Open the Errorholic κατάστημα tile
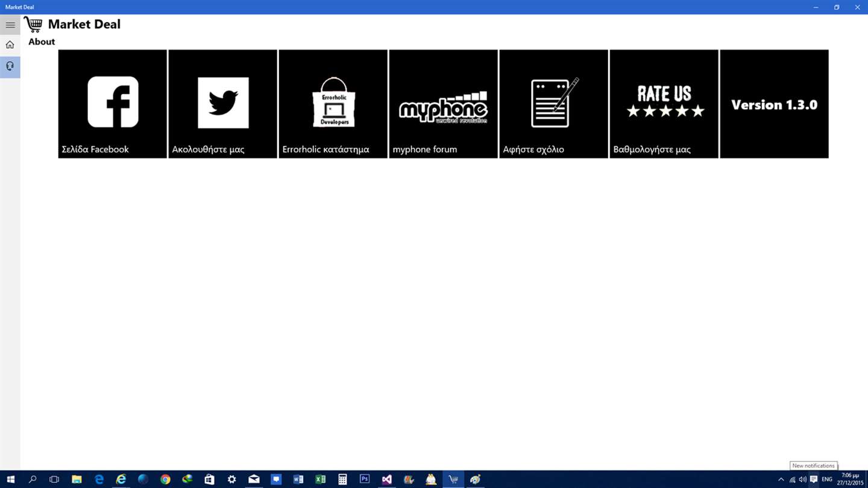 click(x=333, y=104)
